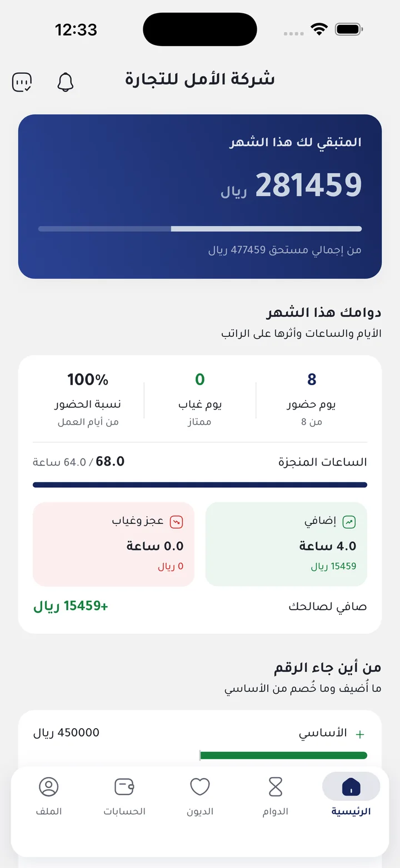Tap the heart debts icon

200,786
